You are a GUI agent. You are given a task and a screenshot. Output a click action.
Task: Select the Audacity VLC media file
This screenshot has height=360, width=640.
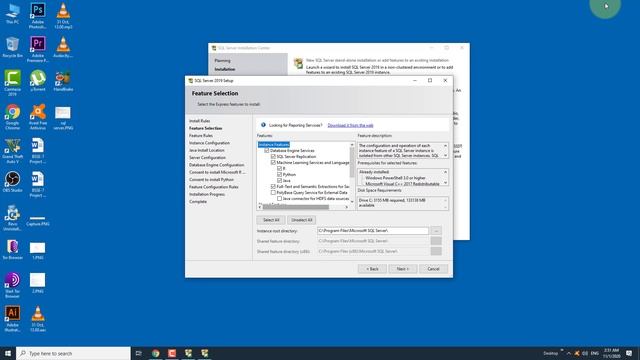pos(63,47)
